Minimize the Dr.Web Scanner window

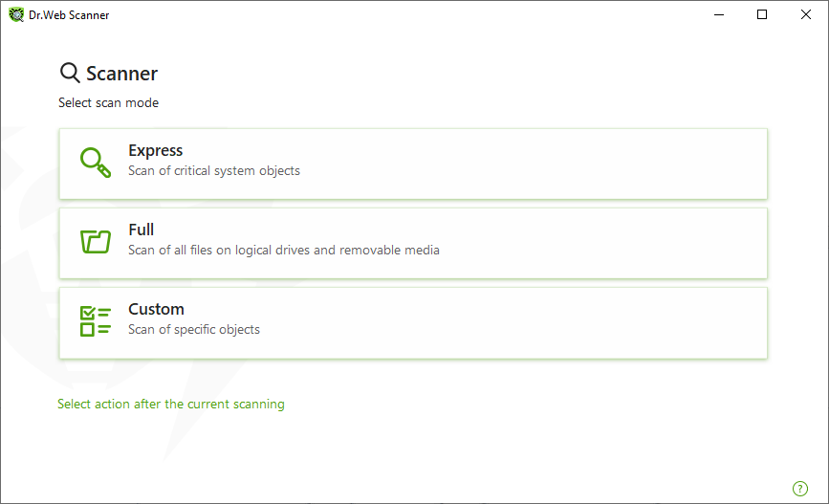pyautogui.click(x=718, y=14)
